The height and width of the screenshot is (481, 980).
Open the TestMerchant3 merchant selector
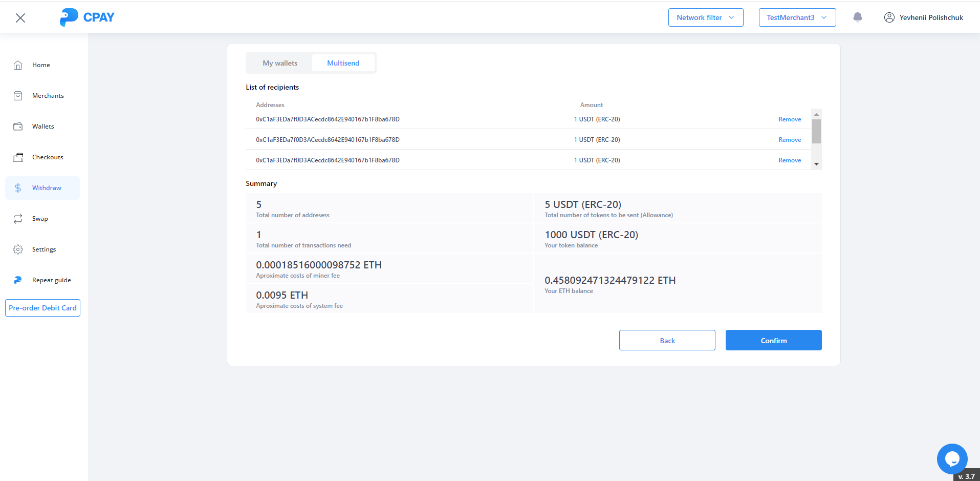[x=797, y=17]
